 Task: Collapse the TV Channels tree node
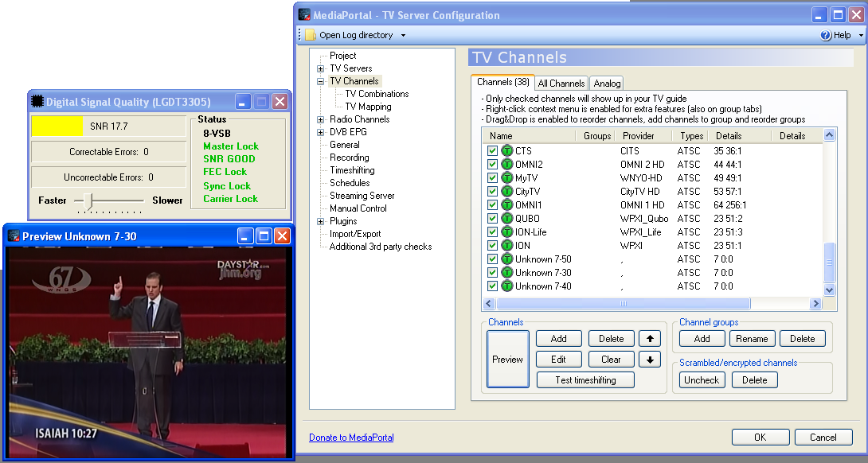click(x=320, y=81)
